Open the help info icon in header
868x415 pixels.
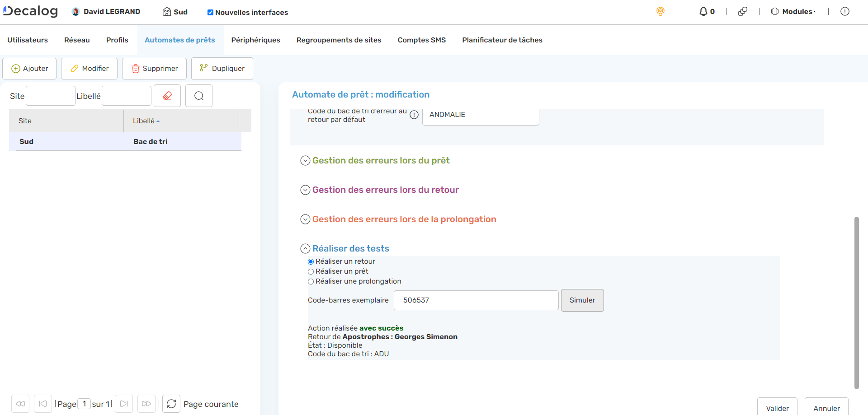click(x=844, y=12)
